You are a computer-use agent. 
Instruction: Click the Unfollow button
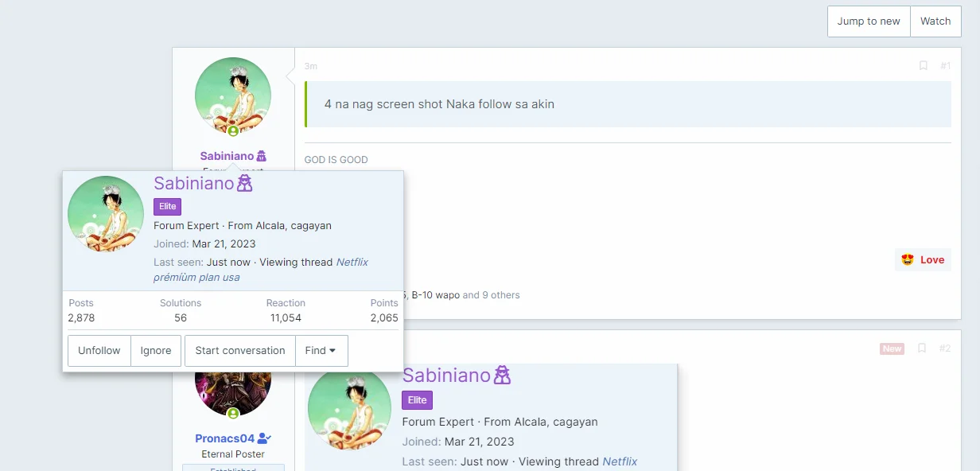(99, 351)
